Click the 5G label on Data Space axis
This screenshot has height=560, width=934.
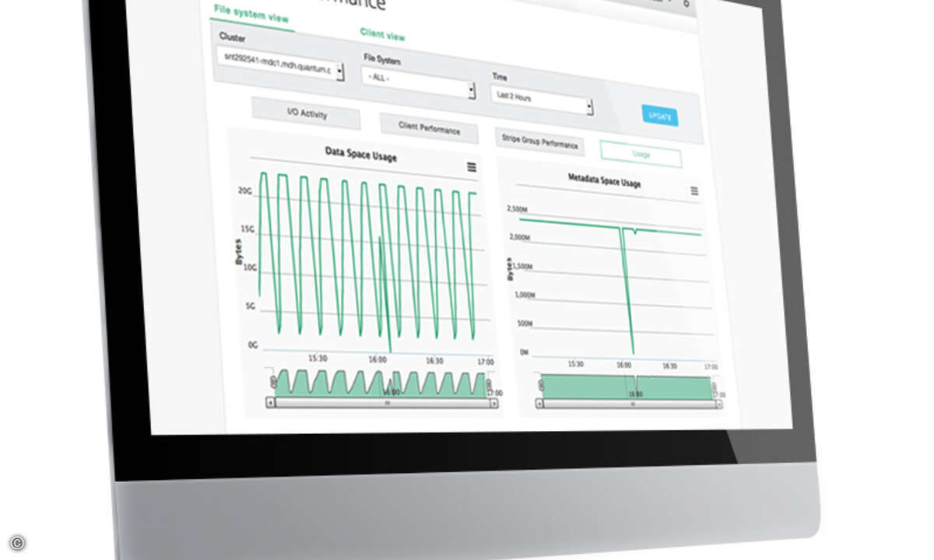point(251,306)
